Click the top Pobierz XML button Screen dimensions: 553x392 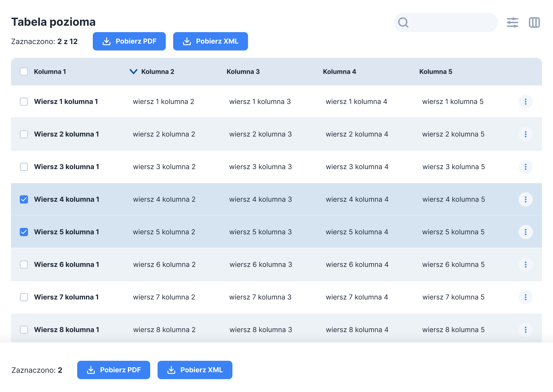coord(210,41)
